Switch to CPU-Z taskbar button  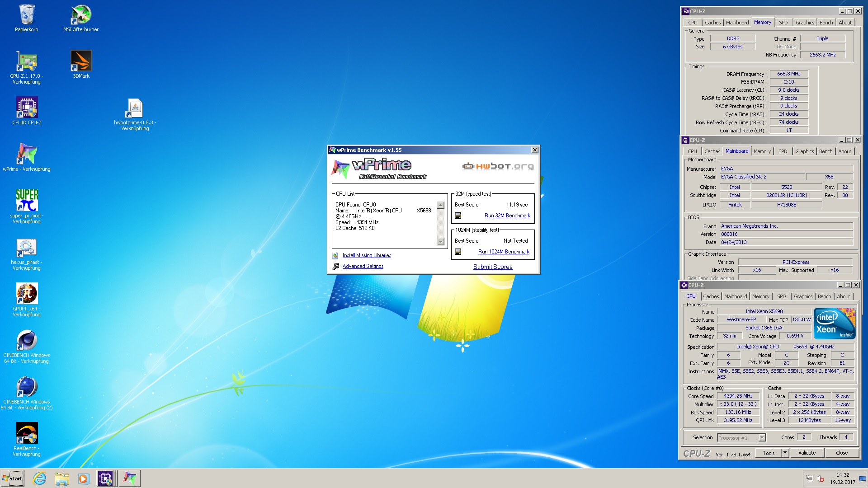[x=106, y=479]
